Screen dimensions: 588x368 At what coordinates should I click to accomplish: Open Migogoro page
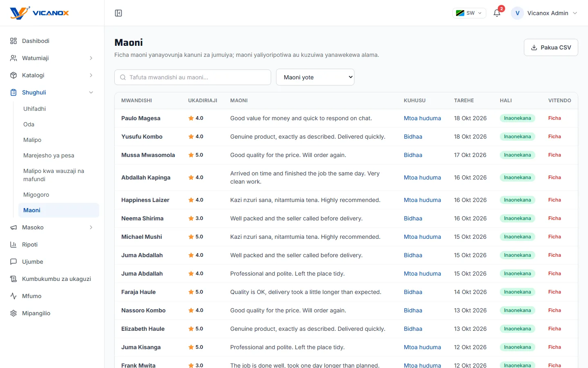pos(59,195)
